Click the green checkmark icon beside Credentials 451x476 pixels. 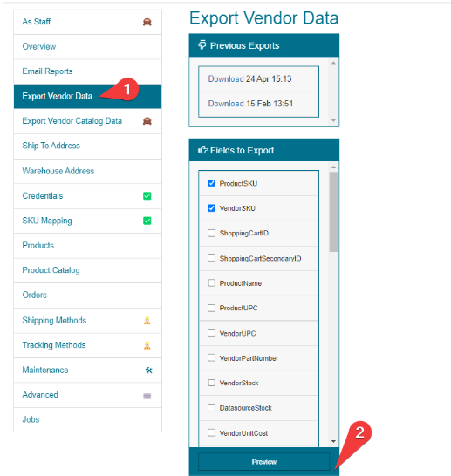point(147,196)
